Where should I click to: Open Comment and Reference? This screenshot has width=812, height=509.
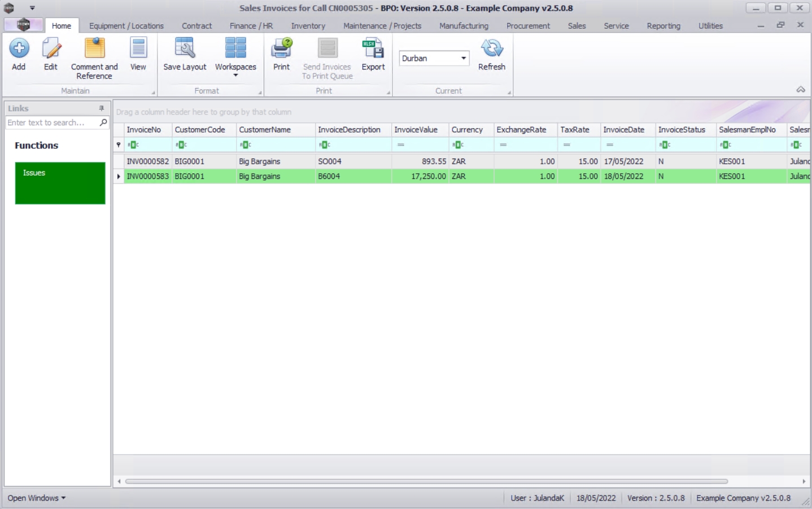tap(94, 58)
